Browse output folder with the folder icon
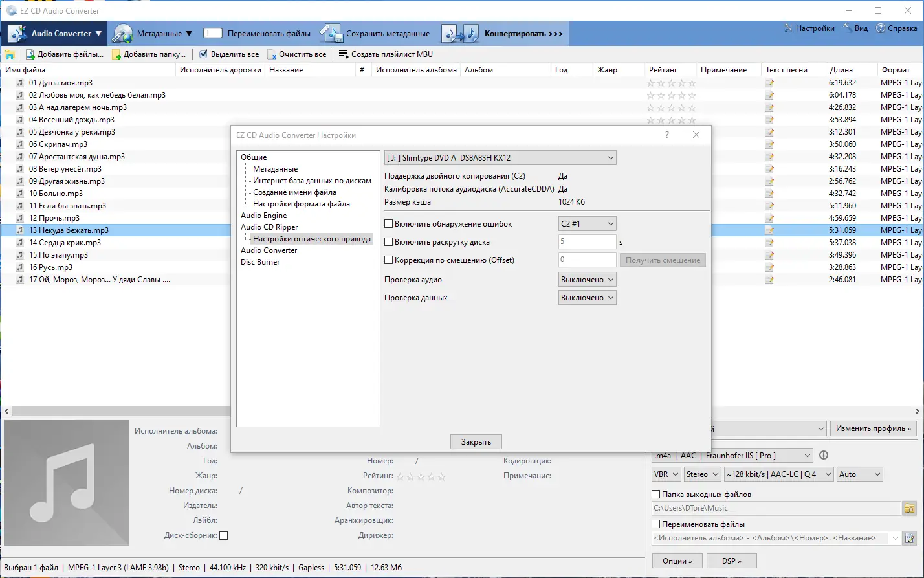924x578 pixels. point(910,508)
